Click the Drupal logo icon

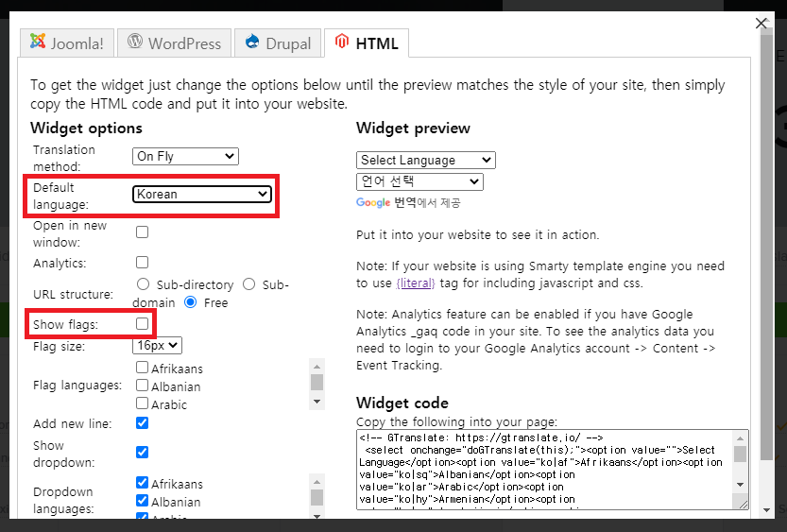(252, 42)
